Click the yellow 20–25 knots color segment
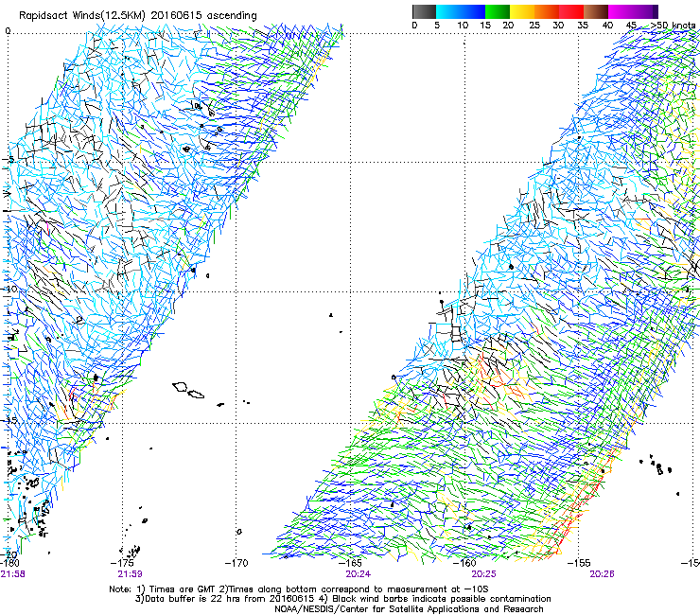 [522, 11]
